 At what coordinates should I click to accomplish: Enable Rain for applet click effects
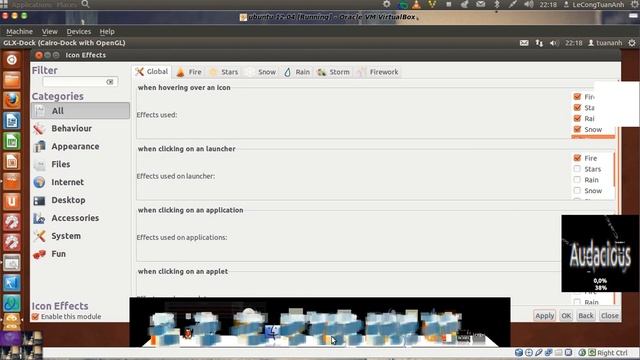577,302
